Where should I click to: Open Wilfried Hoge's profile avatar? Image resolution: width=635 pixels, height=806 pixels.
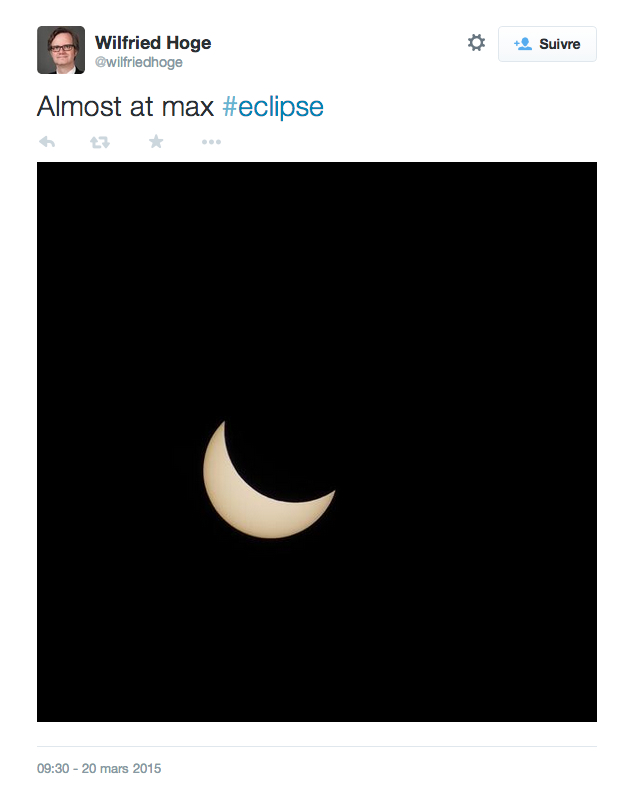pyautogui.click(x=61, y=50)
